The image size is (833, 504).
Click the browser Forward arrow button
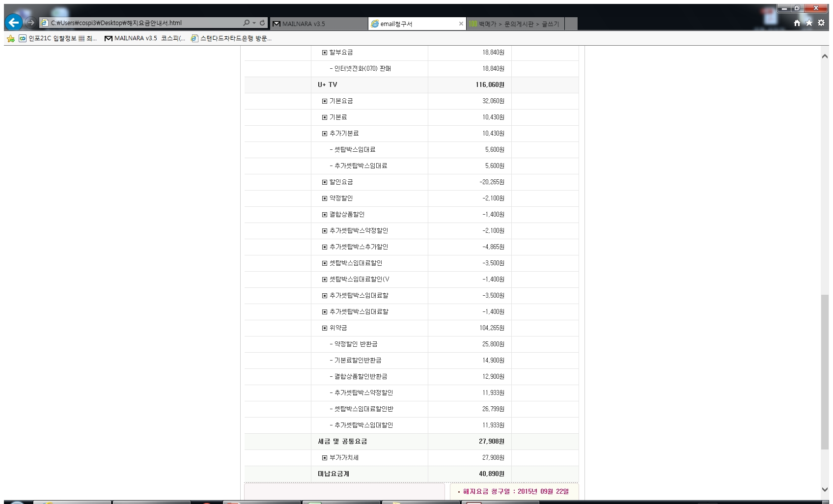(x=30, y=23)
